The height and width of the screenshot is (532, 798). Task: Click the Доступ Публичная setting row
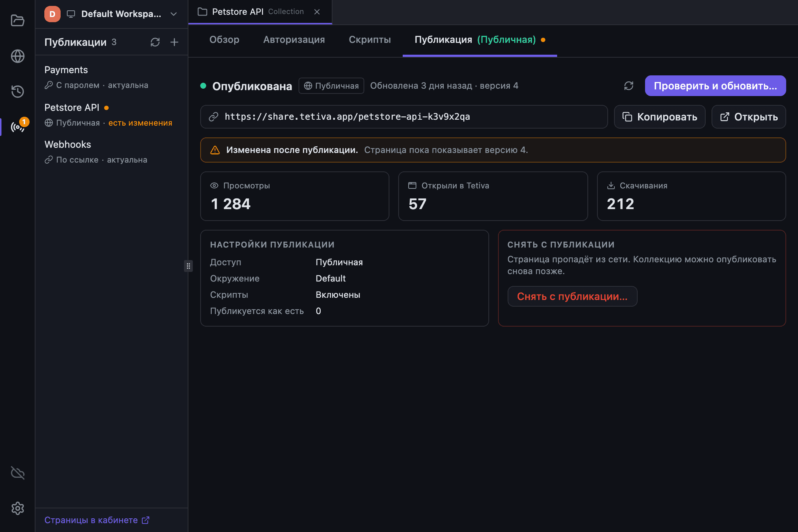click(344, 262)
